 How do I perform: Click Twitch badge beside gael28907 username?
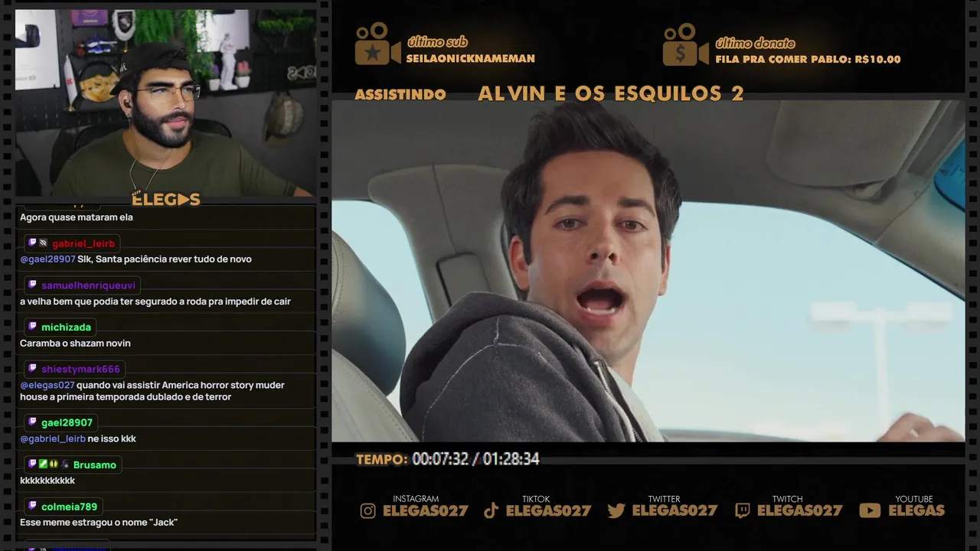point(32,422)
